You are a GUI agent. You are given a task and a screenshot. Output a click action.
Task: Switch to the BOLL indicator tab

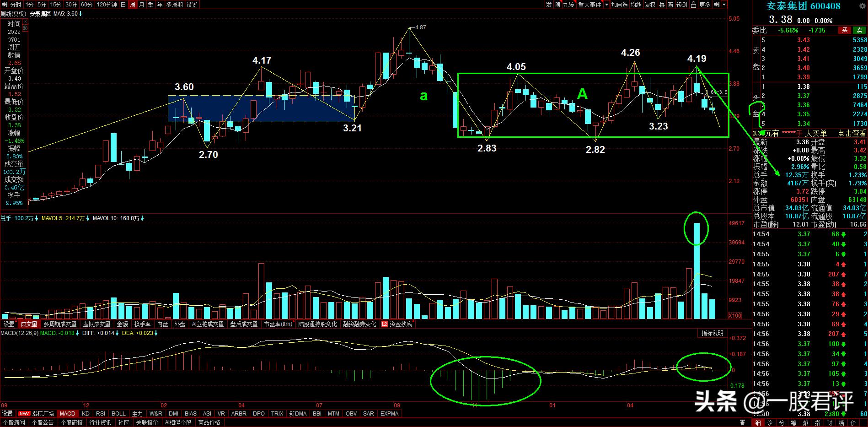click(118, 413)
